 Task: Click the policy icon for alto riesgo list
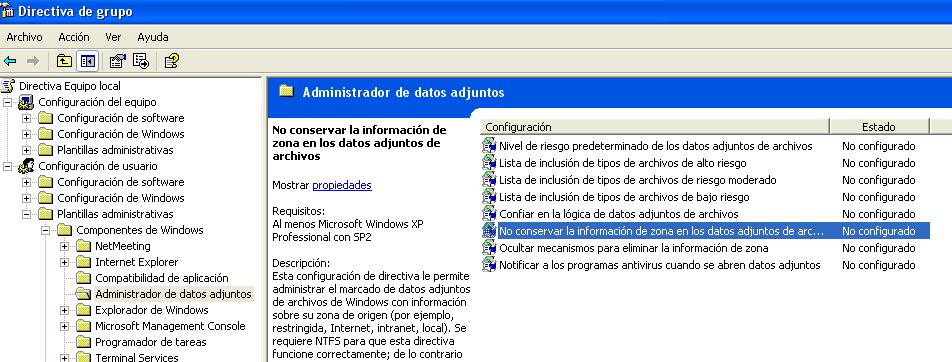(489, 163)
